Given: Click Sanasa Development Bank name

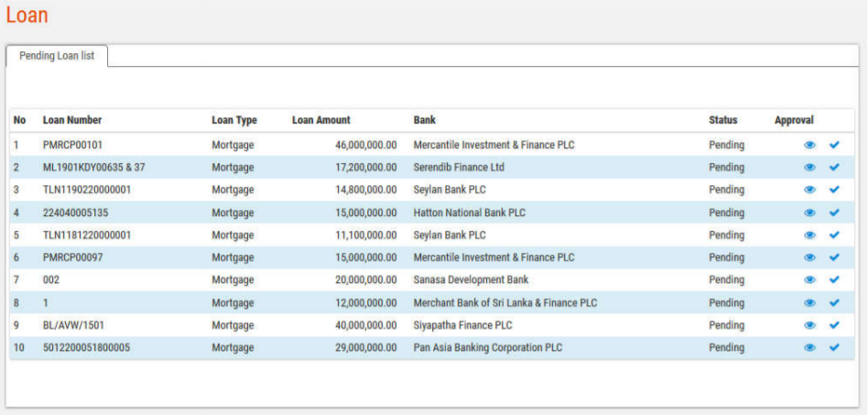Looking at the screenshot, I should (x=472, y=279).
